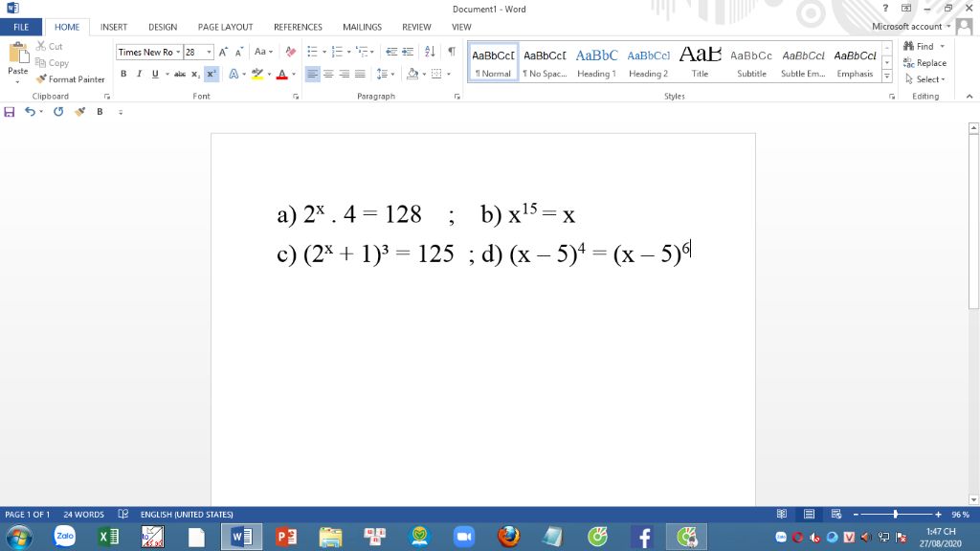Click 24 WORDS count in status bar
The height and width of the screenshot is (551, 980).
click(x=84, y=514)
